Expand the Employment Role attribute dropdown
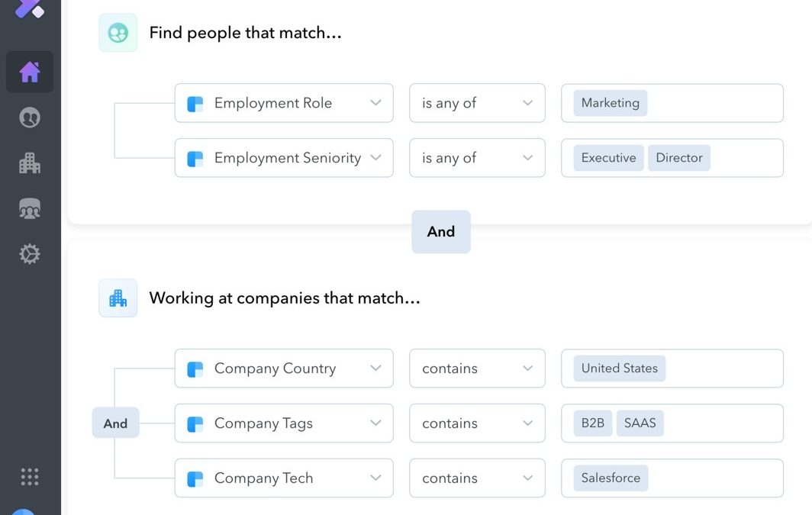The image size is (812, 515). [284, 103]
